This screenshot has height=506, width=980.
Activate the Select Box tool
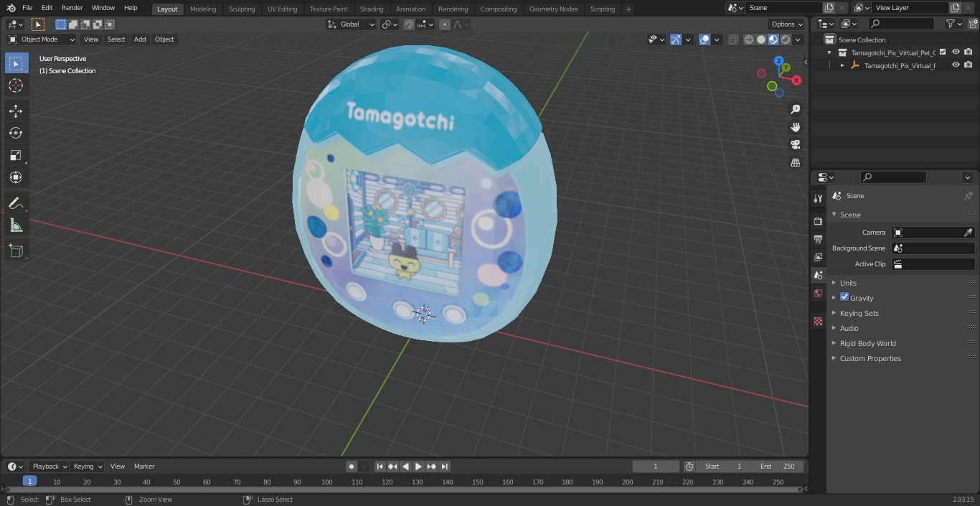[x=16, y=63]
